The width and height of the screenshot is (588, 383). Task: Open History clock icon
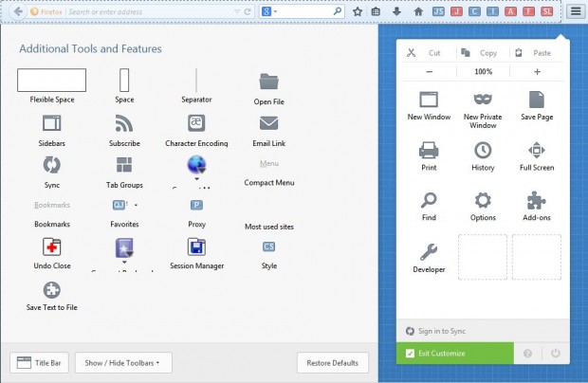tap(483, 151)
